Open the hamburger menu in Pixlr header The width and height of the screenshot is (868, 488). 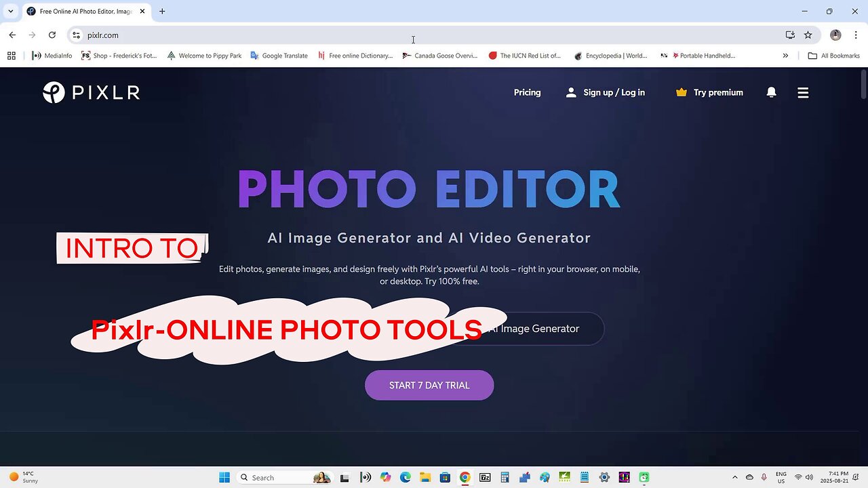[x=803, y=93]
